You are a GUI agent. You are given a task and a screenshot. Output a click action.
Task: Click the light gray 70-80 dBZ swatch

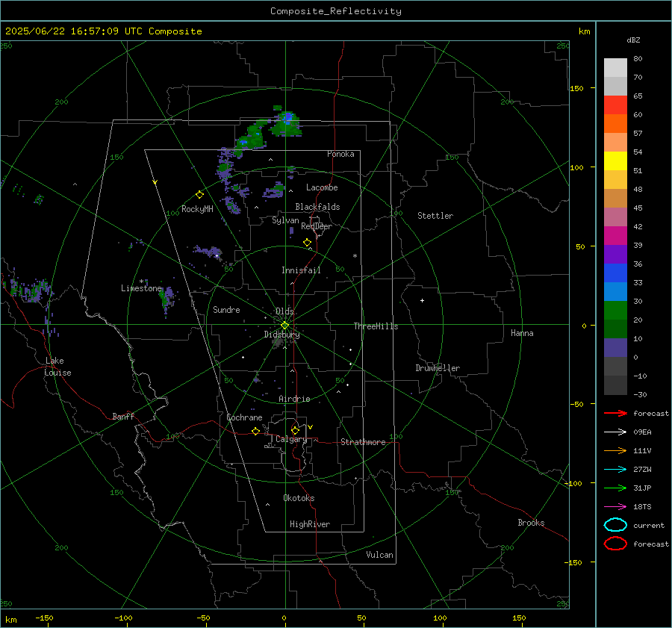click(x=615, y=68)
